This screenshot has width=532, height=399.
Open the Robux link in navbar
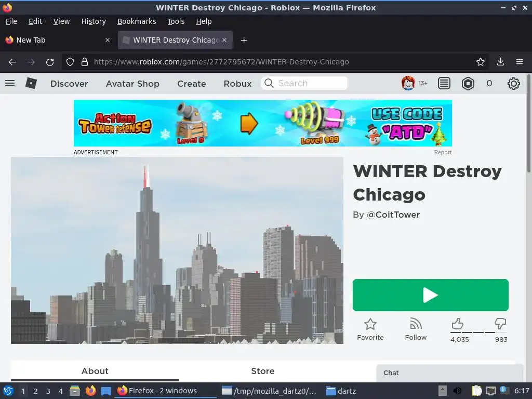click(x=237, y=84)
